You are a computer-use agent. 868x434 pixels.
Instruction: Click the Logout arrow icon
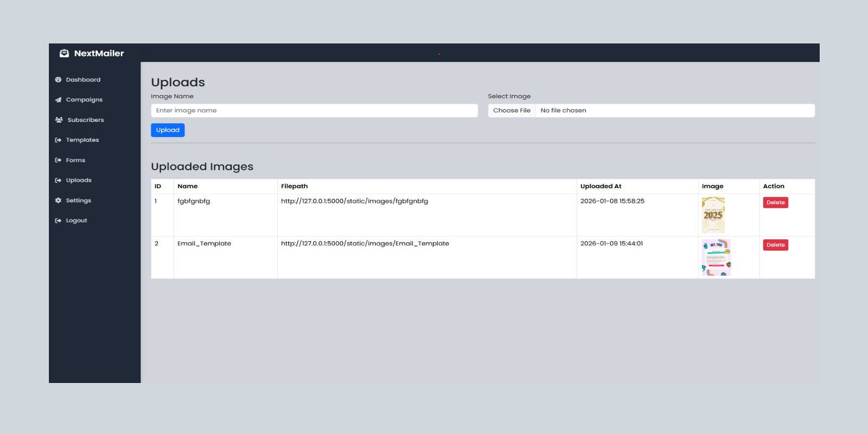(x=58, y=220)
